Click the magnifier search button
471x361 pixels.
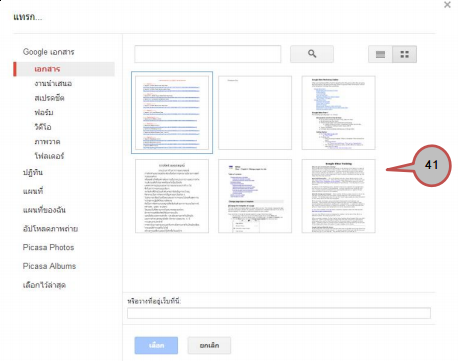click(312, 54)
